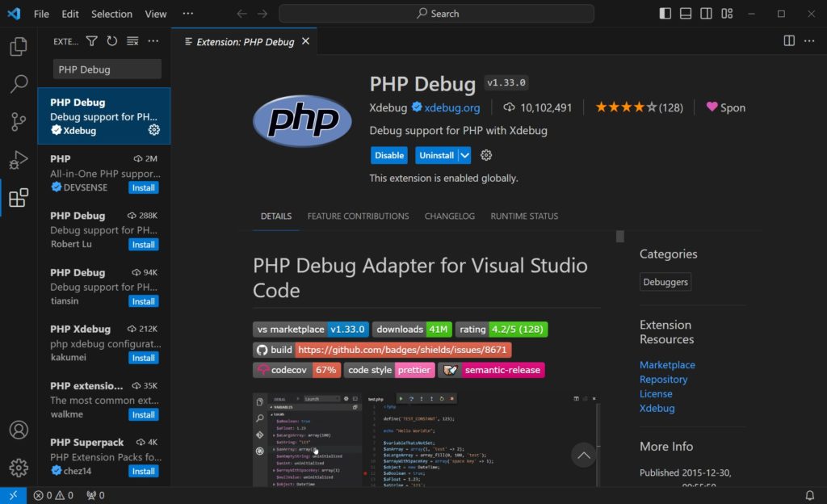Open the manage gear beside Uninstall
The height and width of the screenshot is (504, 827).
pos(486,155)
